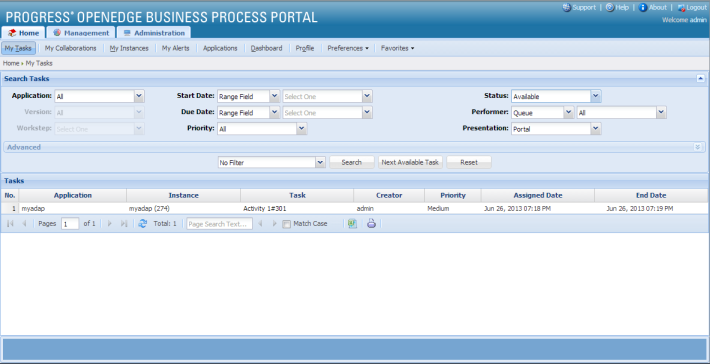Sort by Application column header
The height and width of the screenshot is (364, 710).
pyautogui.click(x=73, y=196)
